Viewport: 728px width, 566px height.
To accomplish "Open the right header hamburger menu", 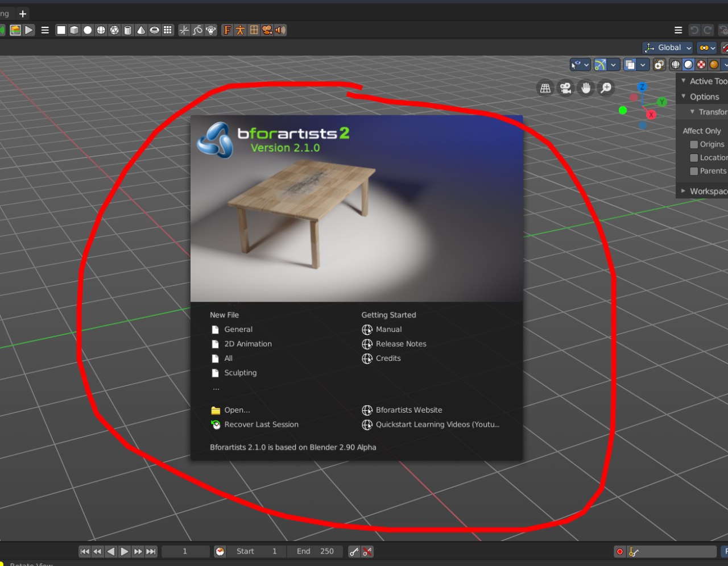I will pos(678,30).
